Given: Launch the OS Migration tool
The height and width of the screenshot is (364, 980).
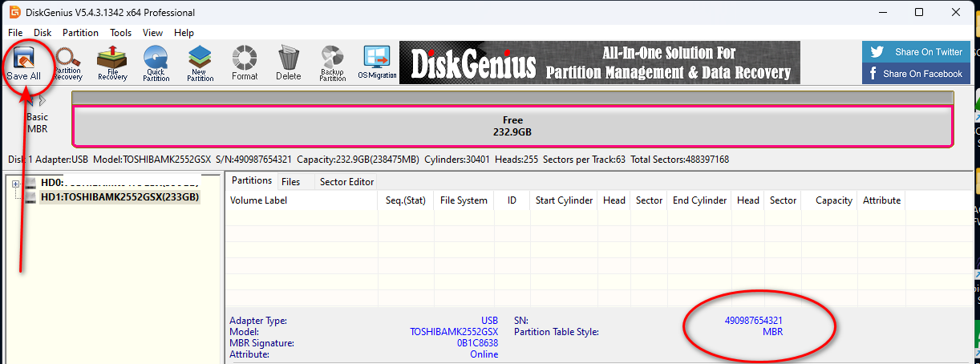Looking at the screenshot, I should pos(377,63).
